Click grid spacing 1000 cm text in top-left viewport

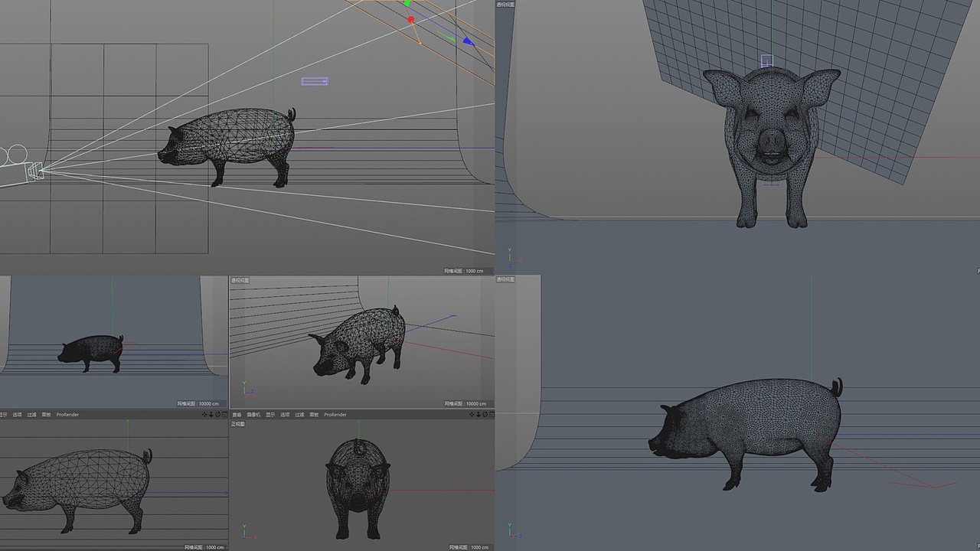(x=464, y=271)
